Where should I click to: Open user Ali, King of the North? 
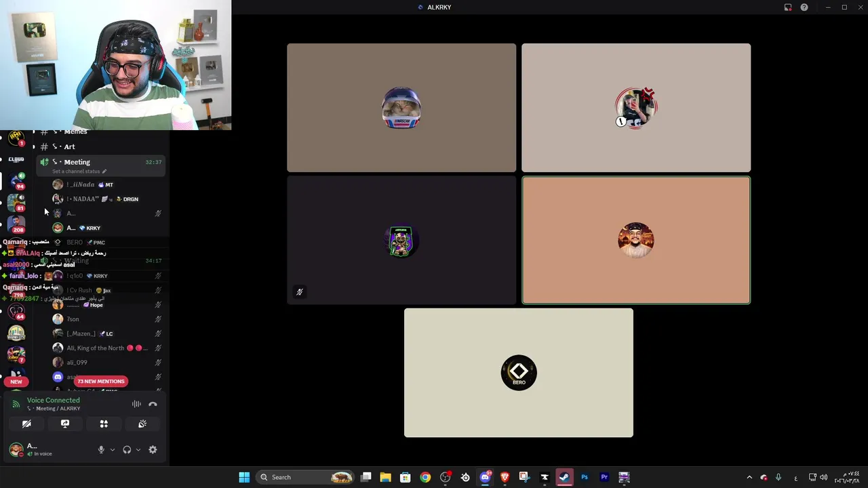[x=107, y=348]
